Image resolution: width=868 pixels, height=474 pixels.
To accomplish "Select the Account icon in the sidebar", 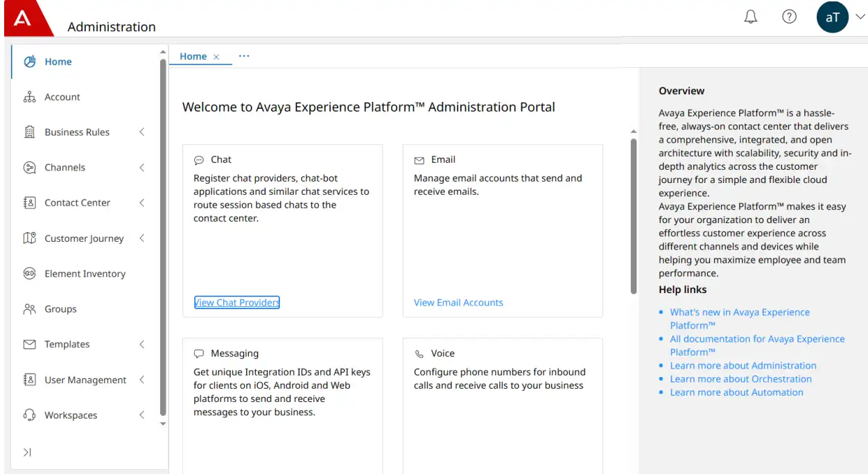I will [x=29, y=97].
